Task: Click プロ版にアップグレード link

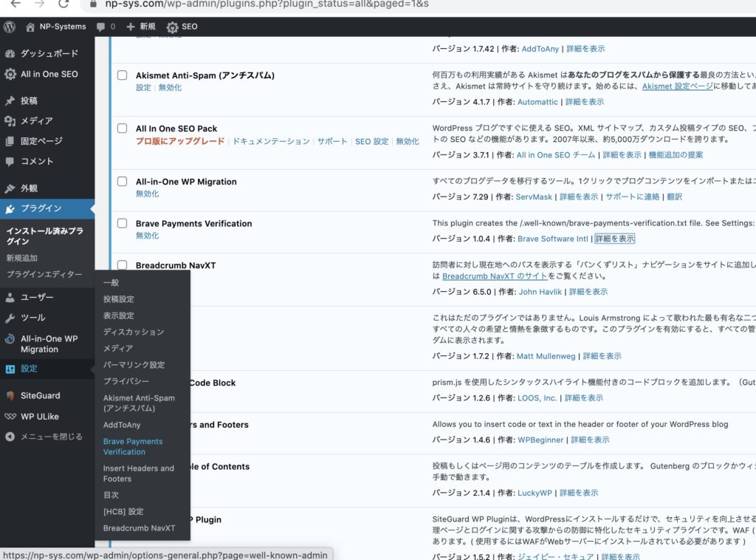Action: [180, 141]
